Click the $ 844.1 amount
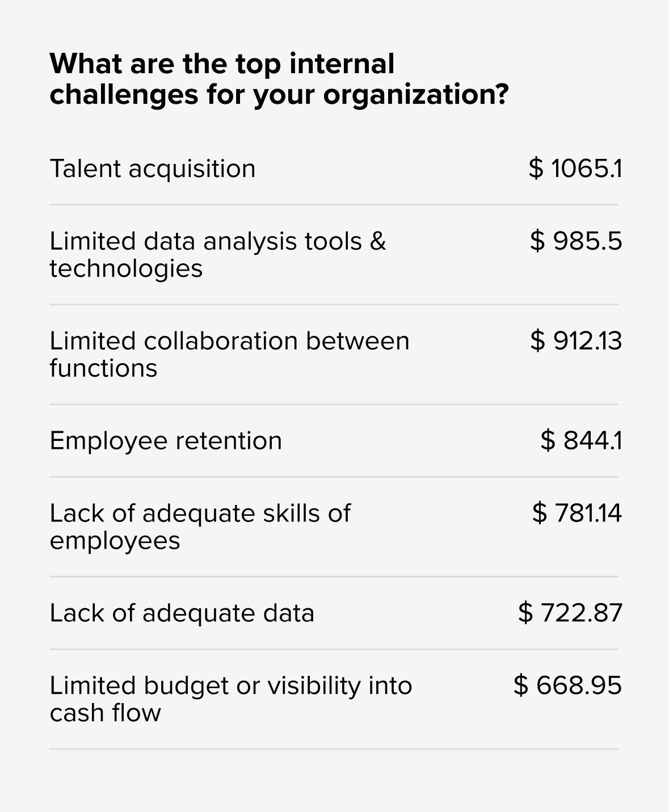The image size is (669, 812). coord(581,441)
